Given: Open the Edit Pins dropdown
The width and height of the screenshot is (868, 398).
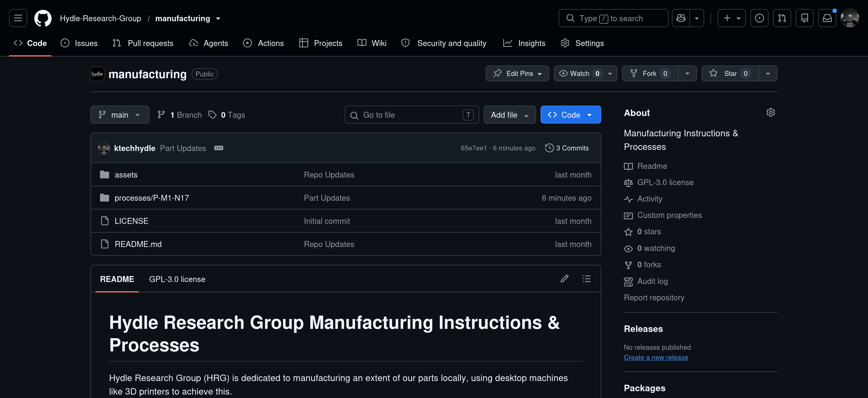Looking at the screenshot, I should (x=517, y=73).
